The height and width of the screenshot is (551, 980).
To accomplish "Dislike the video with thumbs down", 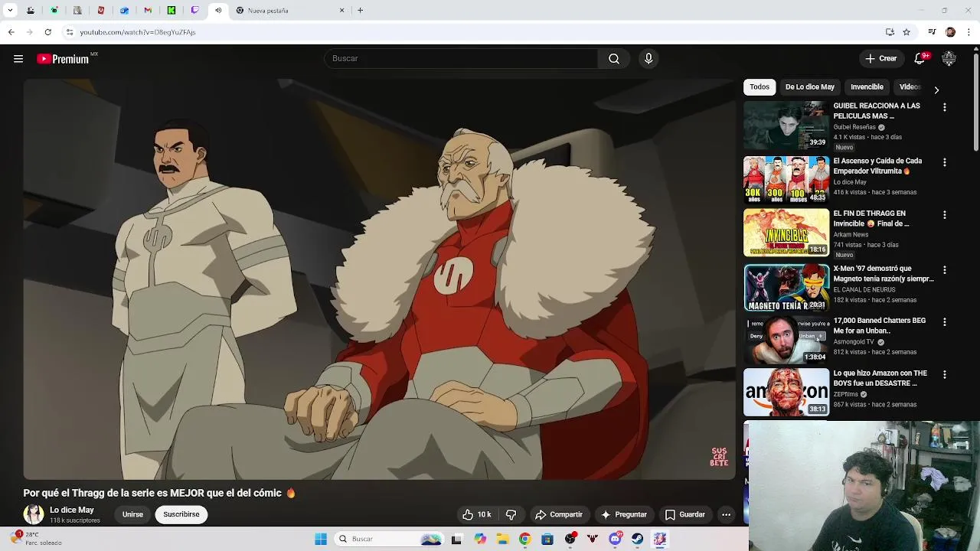I will [x=511, y=514].
